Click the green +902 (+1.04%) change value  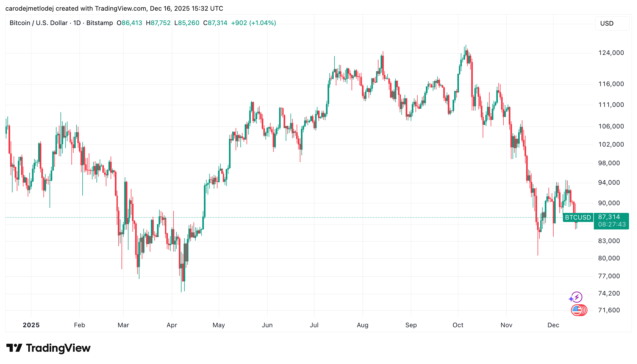pos(253,23)
